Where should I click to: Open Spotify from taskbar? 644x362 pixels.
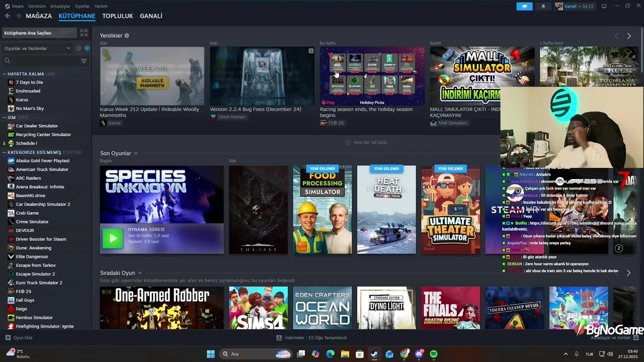pyautogui.click(x=434, y=354)
